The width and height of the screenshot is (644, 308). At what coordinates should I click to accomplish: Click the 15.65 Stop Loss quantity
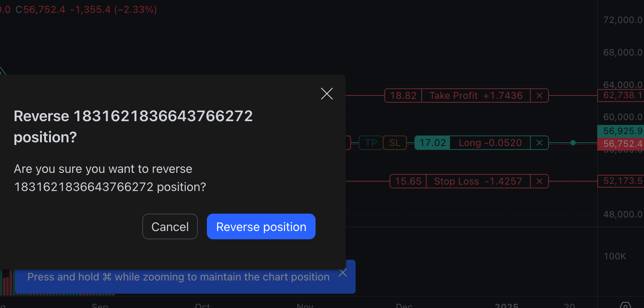tap(408, 182)
